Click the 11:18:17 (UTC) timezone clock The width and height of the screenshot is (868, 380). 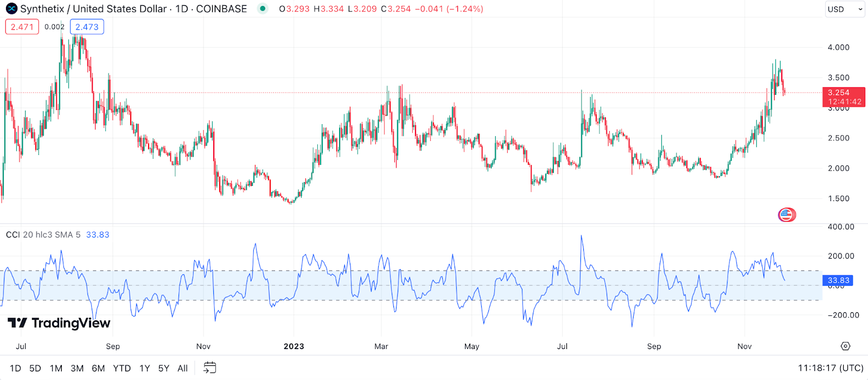(x=831, y=368)
